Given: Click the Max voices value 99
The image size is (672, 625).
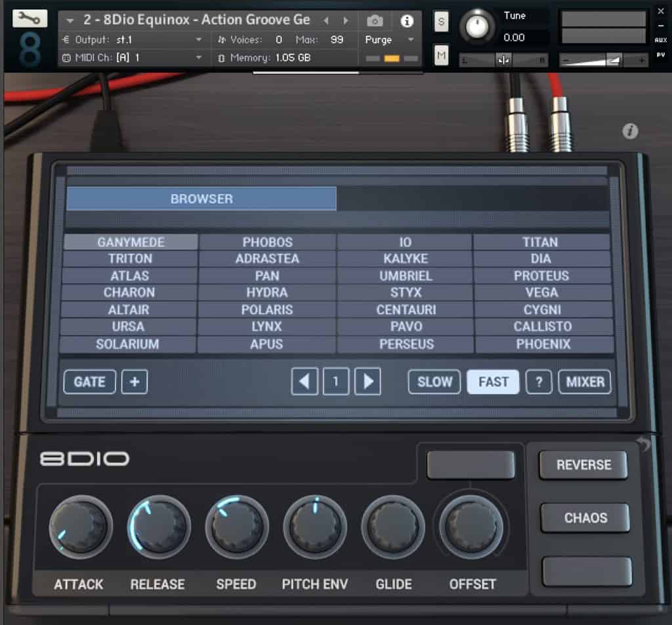Looking at the screenshot, I should [337, 40].
